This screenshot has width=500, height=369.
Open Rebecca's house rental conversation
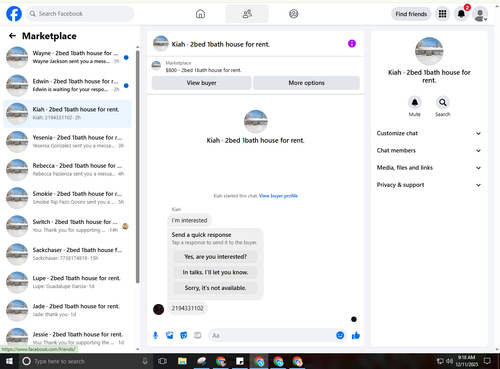click(x=67, y=170)
